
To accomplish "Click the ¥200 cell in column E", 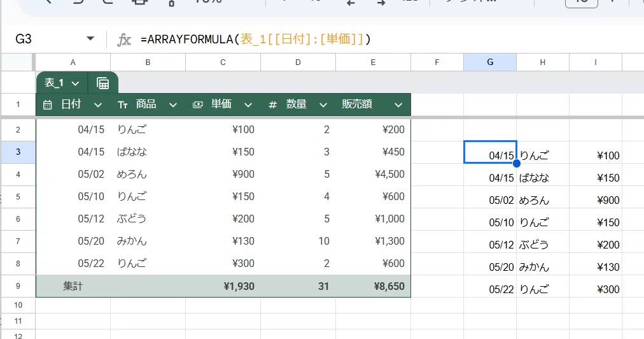I will [x=393, y=129].
